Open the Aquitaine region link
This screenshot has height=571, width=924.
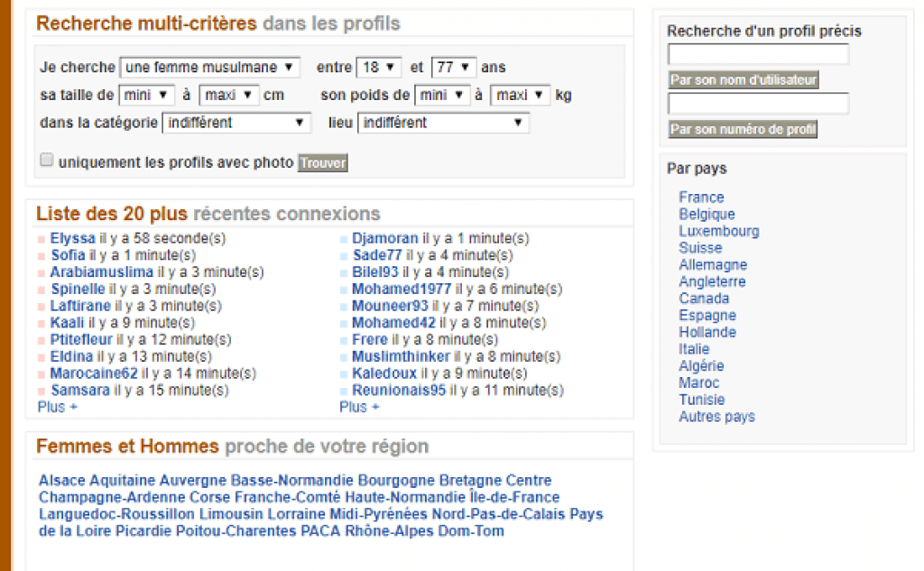(x=122, y=480)
